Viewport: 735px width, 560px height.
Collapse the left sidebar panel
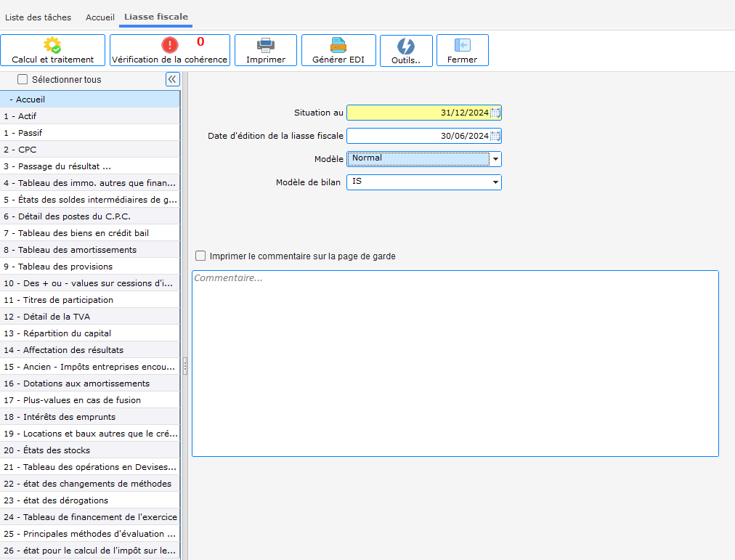[x=173, y=80]
